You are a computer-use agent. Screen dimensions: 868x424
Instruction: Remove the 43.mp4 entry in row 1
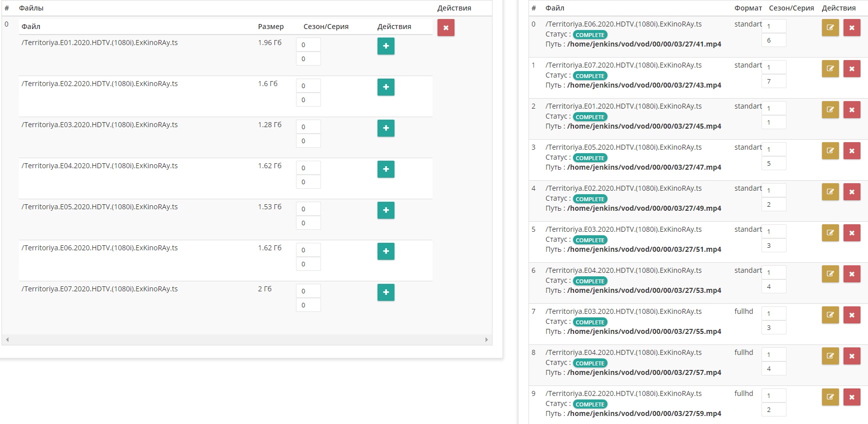click(851, 69)
